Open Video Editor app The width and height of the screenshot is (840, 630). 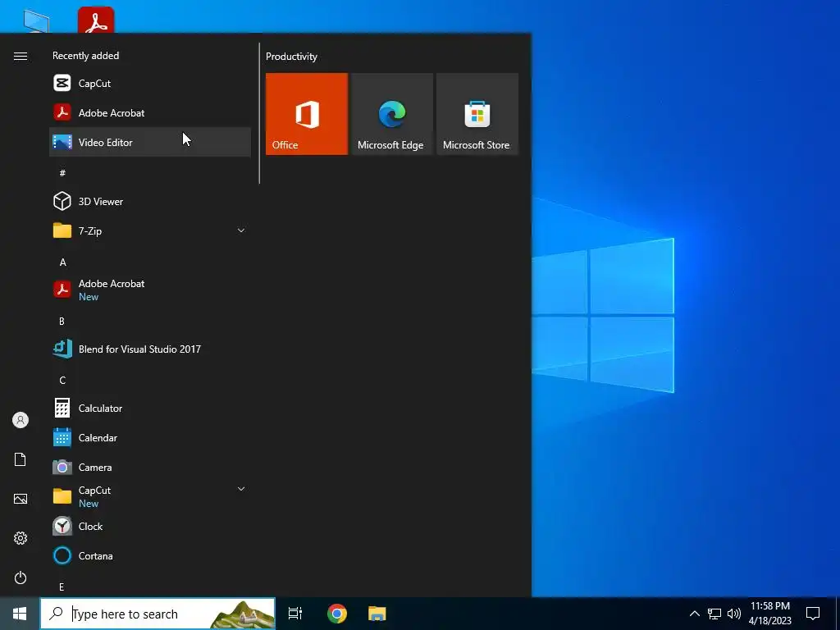tap(150, 142)
